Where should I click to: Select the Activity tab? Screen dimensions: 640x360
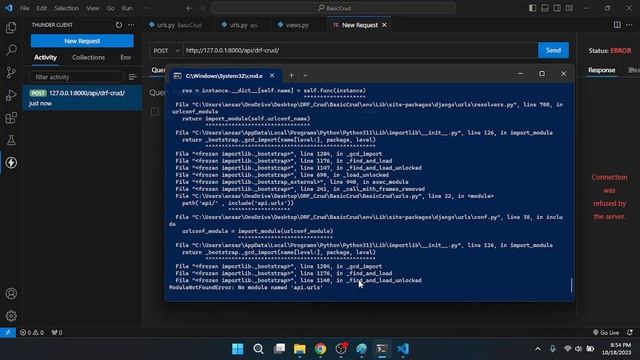(x=45, y=58)
